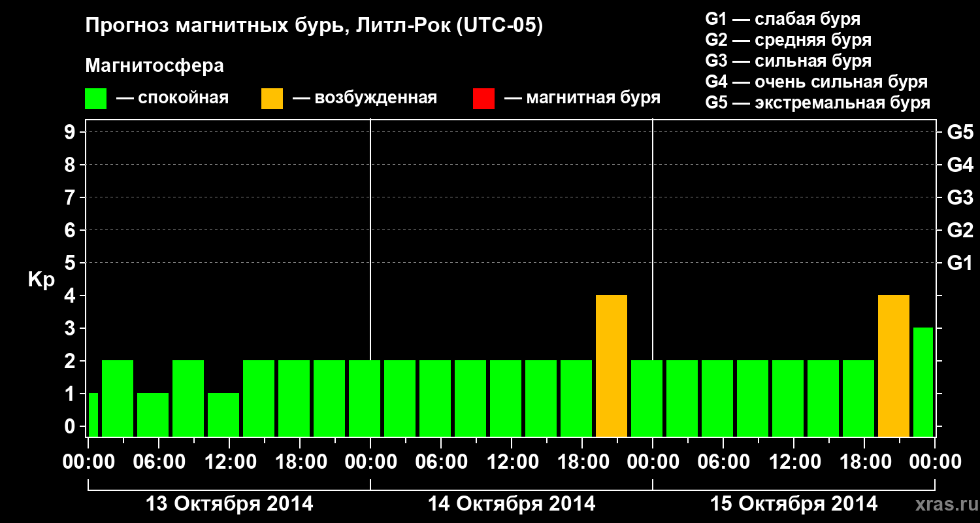Viewport: 980px width, 523px height.
Task: Click the 'G2' label on right axis
Action: 960,231
